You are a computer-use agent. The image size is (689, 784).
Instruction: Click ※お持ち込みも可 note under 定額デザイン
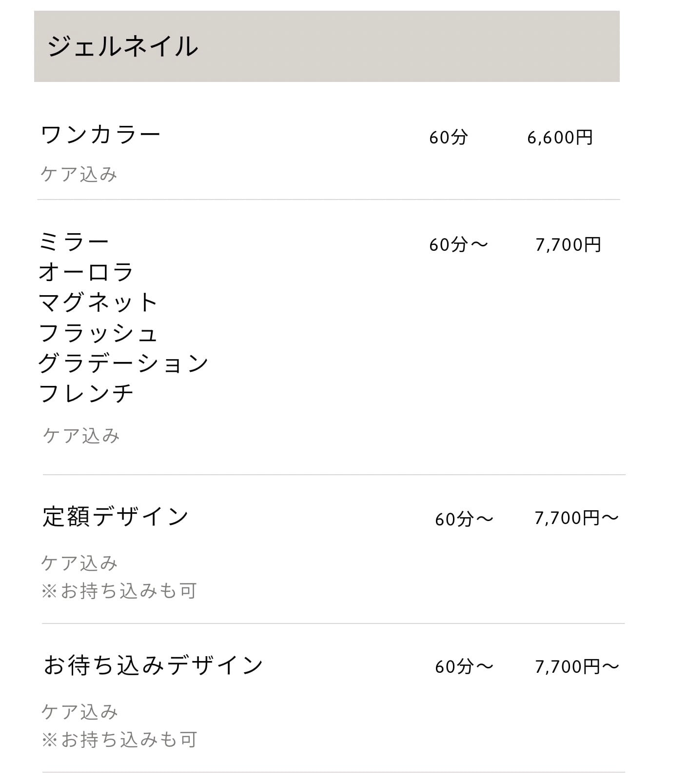[119, 591]
